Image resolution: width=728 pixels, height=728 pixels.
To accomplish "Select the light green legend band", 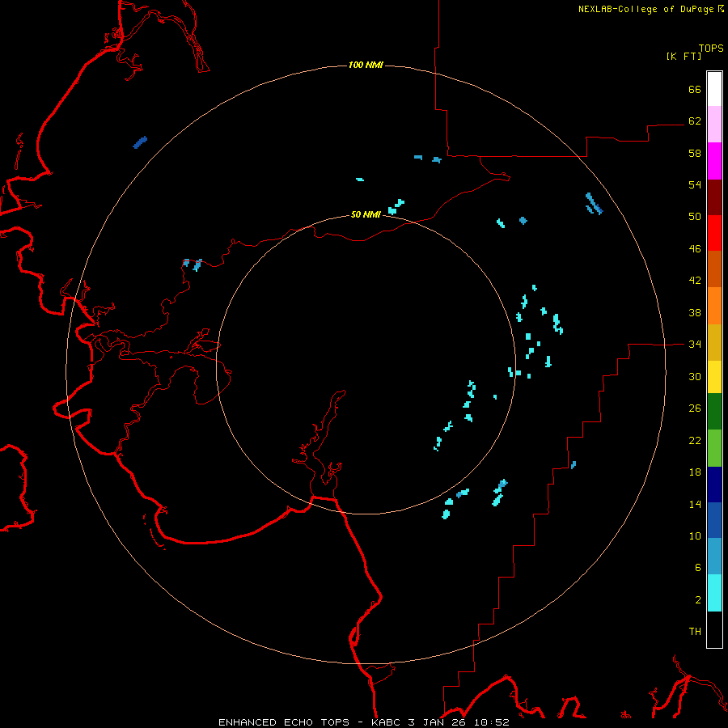I will tap(714, 448).
